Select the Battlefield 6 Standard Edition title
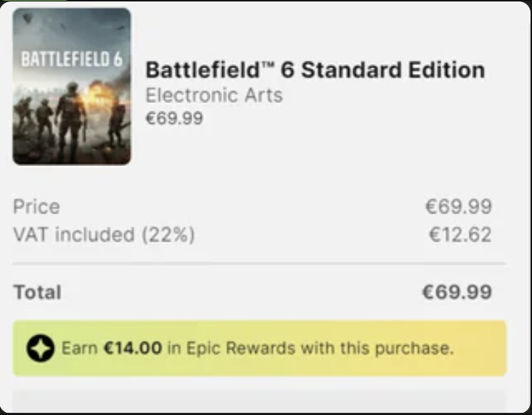 [315, 70]
